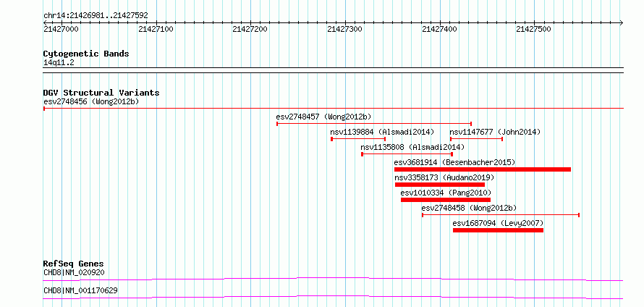Click the esv2748456 red variant line
This screenshot has width=644, height=307.
[x=334, y=109]
